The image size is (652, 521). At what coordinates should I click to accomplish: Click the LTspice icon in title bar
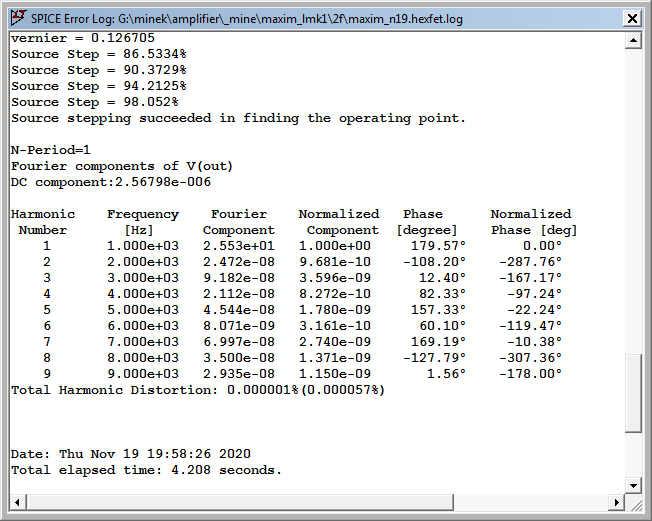[x=18, y=18]
